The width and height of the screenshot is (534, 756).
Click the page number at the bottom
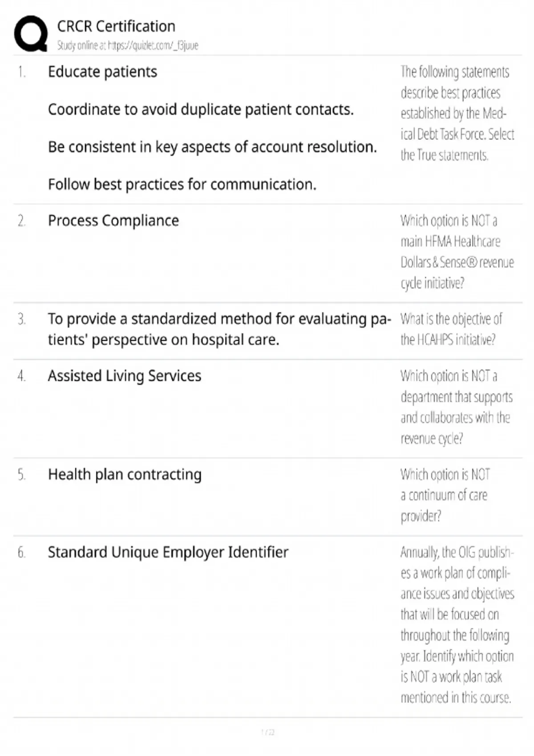[x=267, y=732]
